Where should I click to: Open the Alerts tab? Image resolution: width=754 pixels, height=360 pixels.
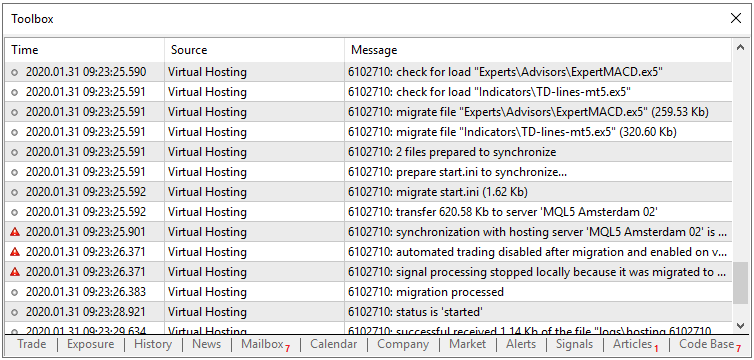tap(521, 344)
